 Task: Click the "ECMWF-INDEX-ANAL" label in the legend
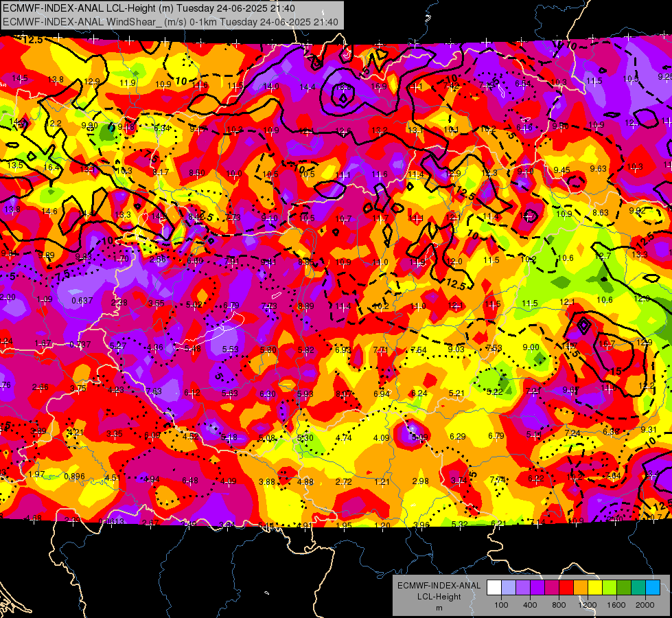pyautogui.click(x=439, y=586)
